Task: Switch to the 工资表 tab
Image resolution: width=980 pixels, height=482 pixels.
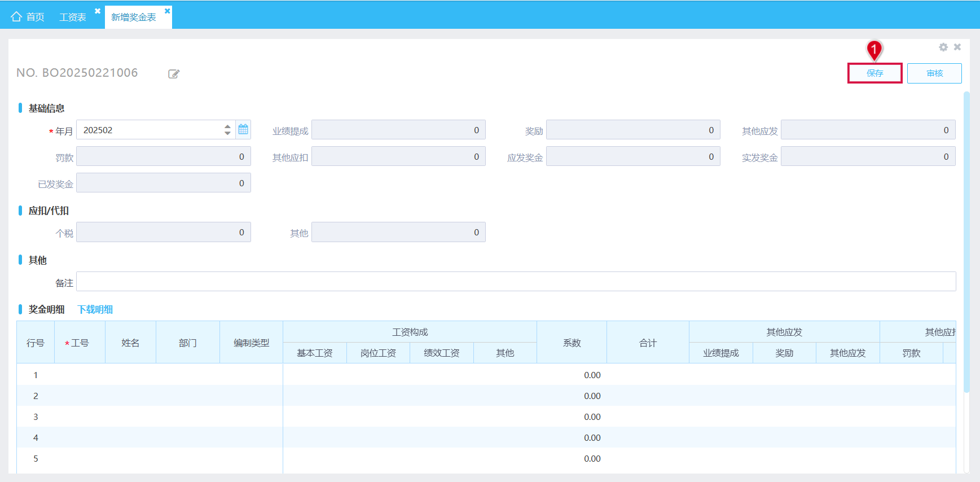Action: click(x=73, y=17)
